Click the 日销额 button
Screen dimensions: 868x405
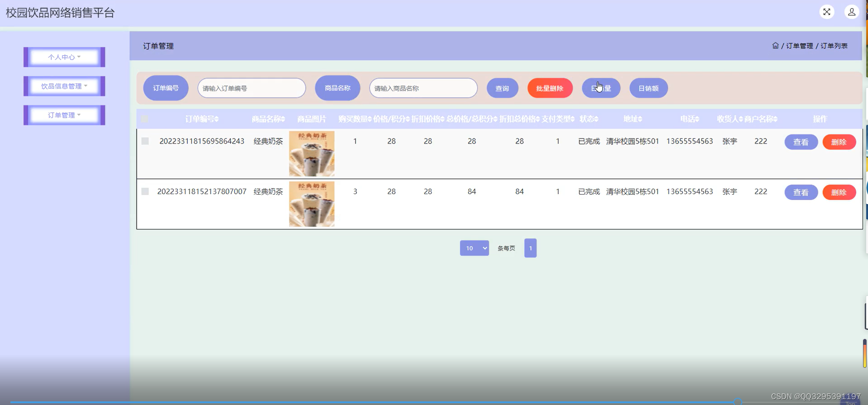(x=649, y=88)
